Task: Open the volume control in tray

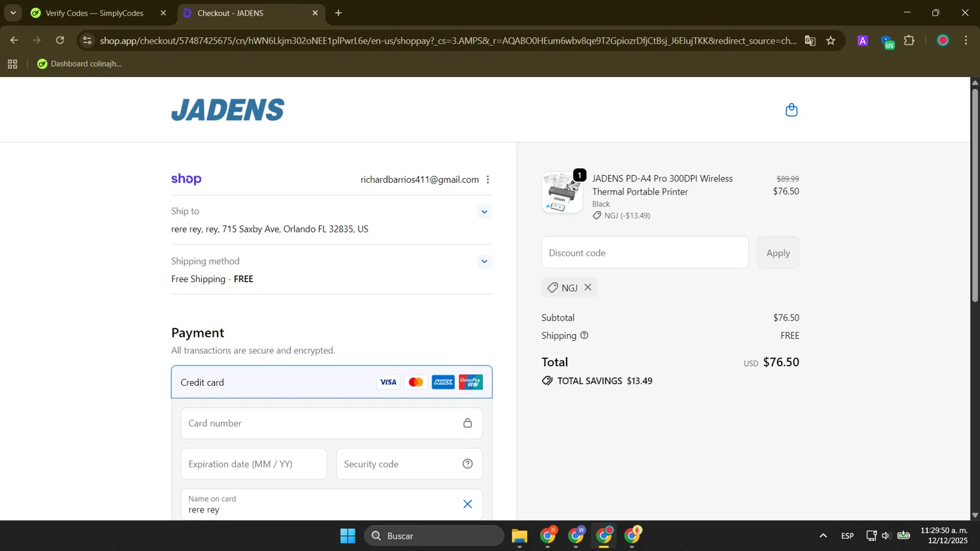Action: click(x=886, y=536)
